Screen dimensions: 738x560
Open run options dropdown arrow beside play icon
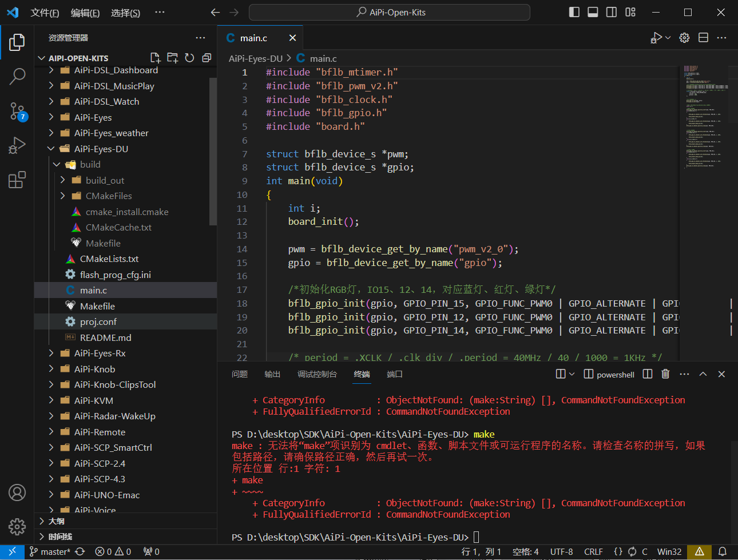click(668, 38)
